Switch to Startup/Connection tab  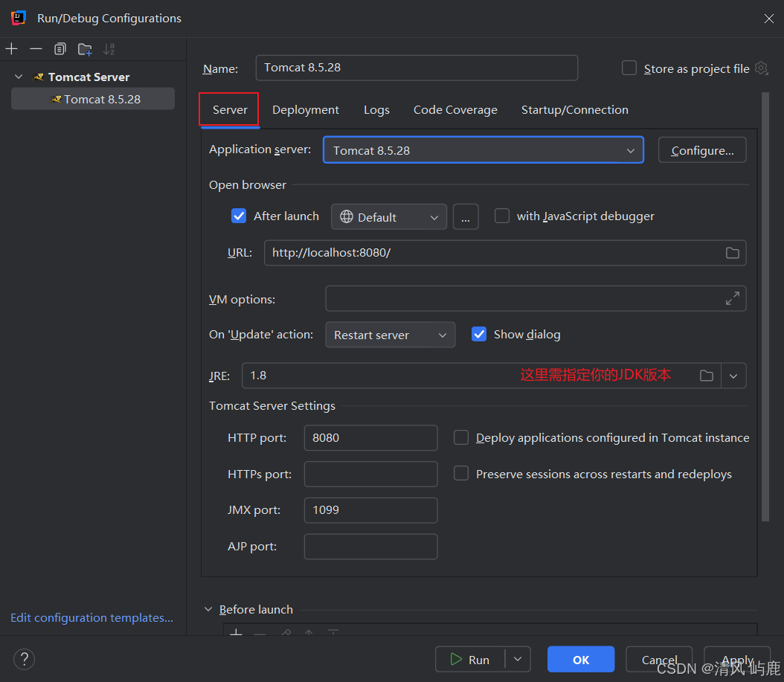[575, 109]
